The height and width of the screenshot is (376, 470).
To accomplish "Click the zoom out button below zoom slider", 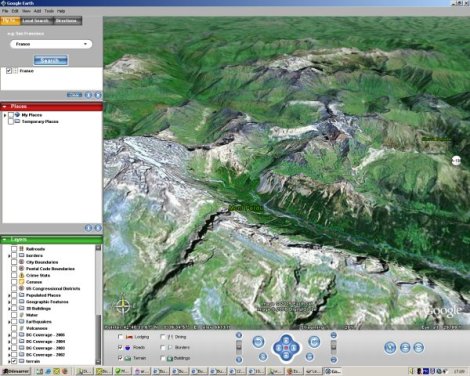I will click(x=239, y=359).
